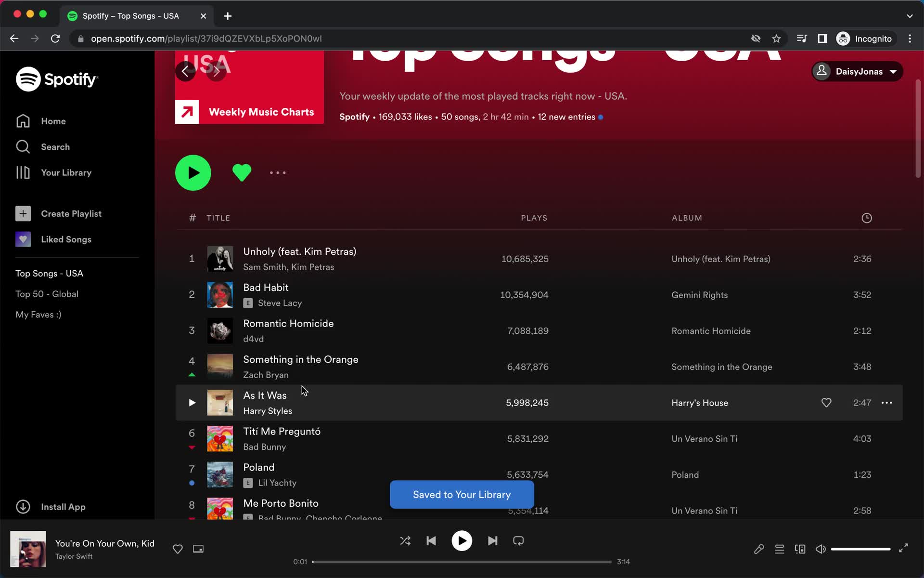Open Your Library in sidebar
This screenshot has width=924, height=578.
click(53, 172)
